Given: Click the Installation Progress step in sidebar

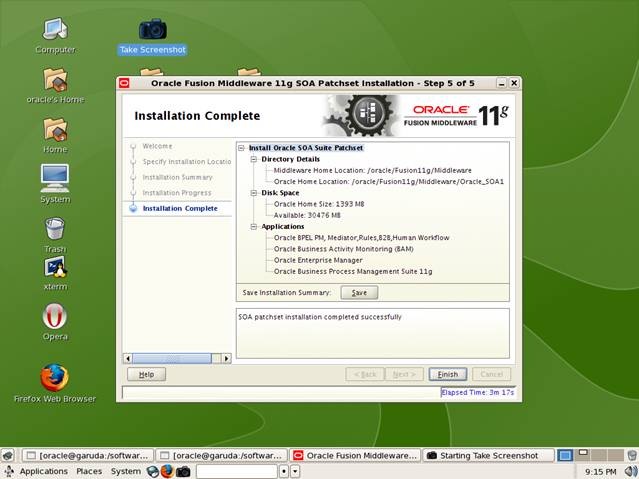Looking at the screenshot, I should coord(177,193).
